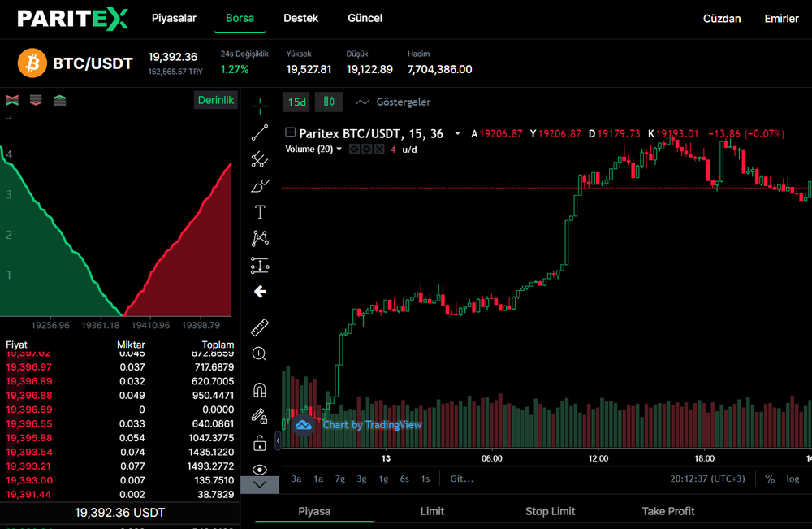Open the Güncel menu
The image size is (812, 529).
(x=365, y=18)
